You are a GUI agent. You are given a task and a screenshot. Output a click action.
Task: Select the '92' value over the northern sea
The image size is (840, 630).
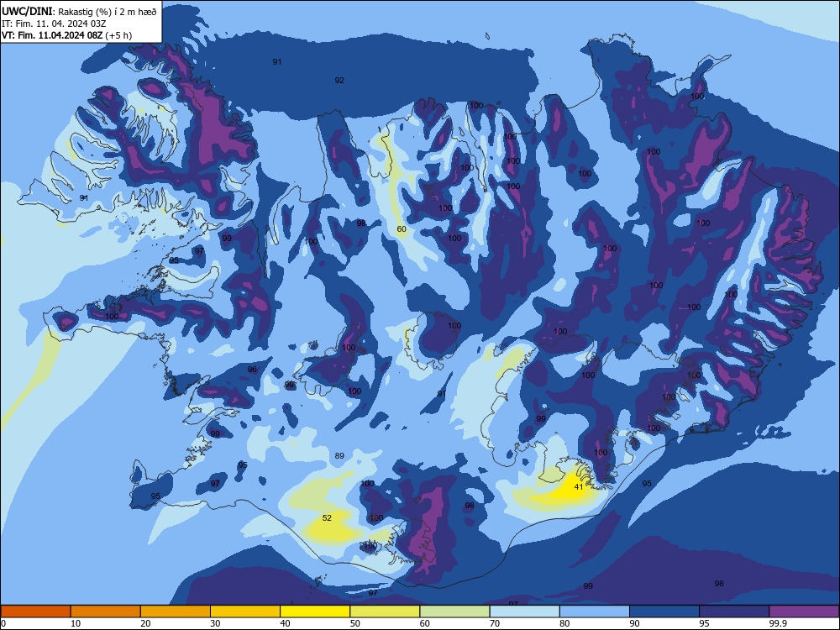339,81
